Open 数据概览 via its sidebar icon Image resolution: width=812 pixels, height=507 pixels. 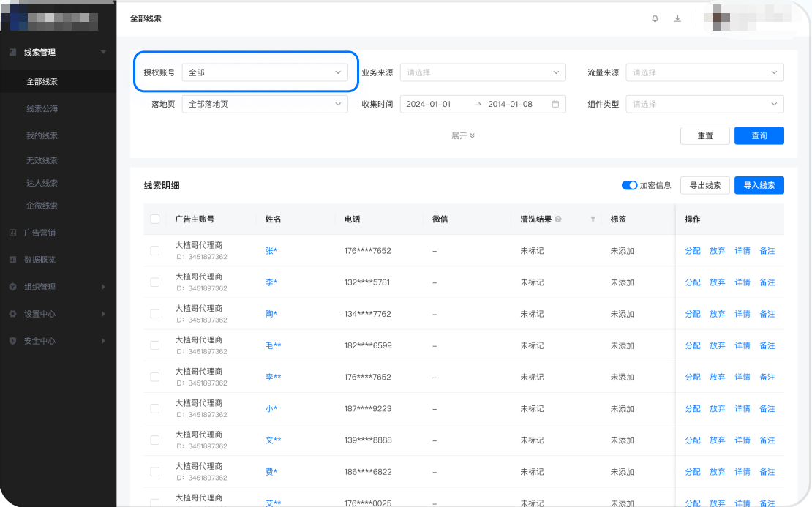(x=13, y=259)
